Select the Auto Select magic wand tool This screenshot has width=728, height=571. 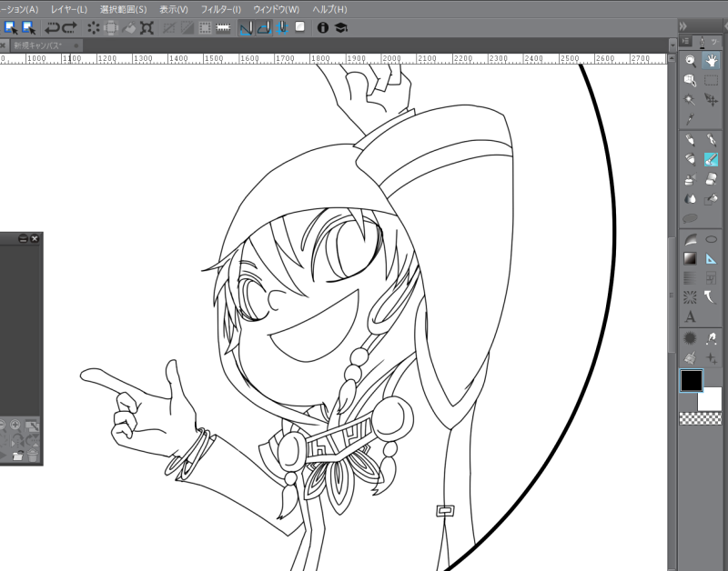(x=691, y=100)
